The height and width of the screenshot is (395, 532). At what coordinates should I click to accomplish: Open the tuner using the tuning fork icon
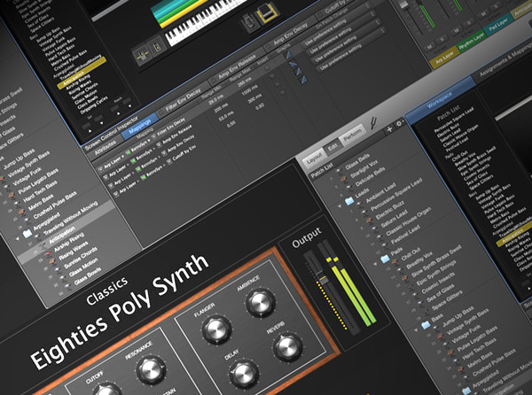click(374, 122)
